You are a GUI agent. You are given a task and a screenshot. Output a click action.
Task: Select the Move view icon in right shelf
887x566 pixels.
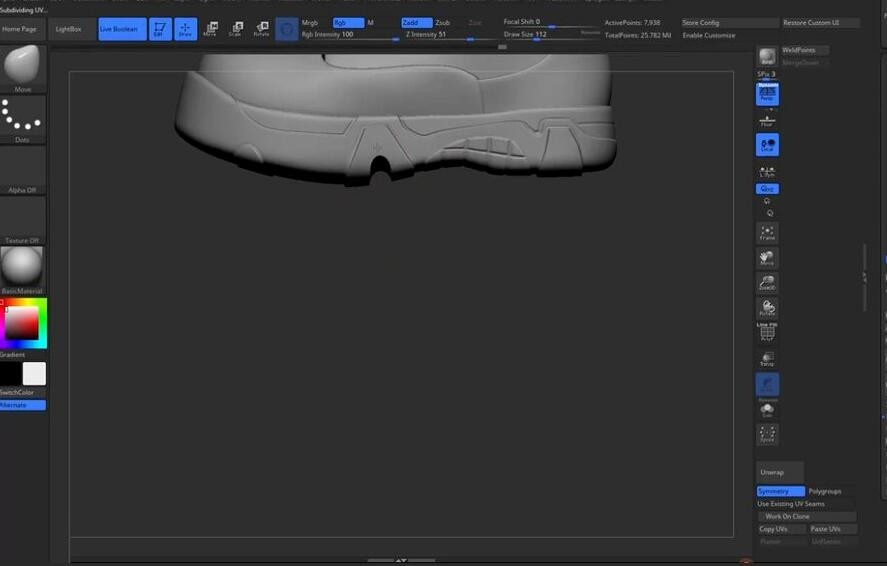[x=767, y=258]
